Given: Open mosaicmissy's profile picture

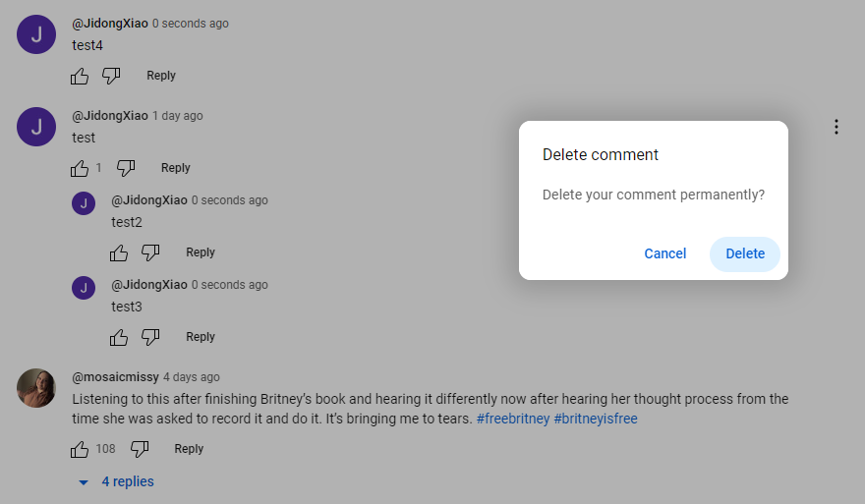Looking at the screenshot, I should point(36,388).
